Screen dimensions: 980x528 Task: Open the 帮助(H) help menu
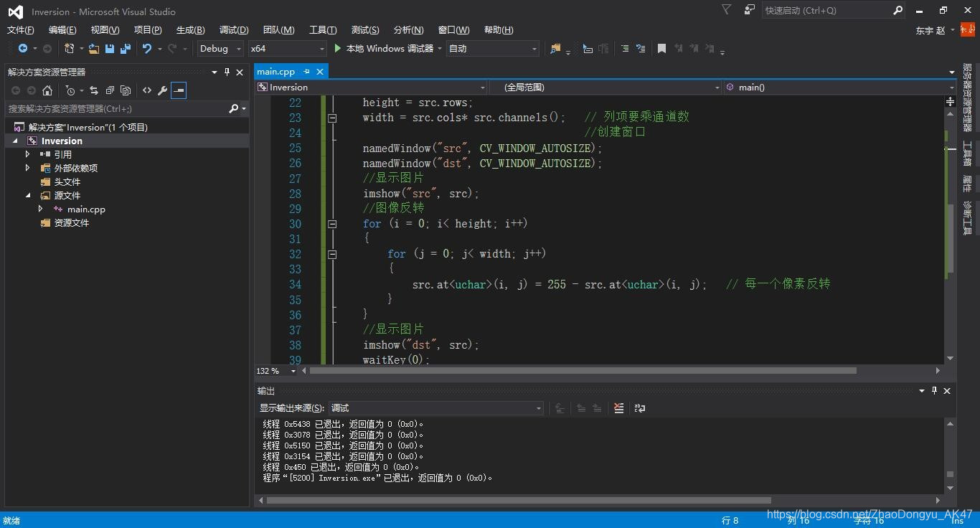coord(499,29)
